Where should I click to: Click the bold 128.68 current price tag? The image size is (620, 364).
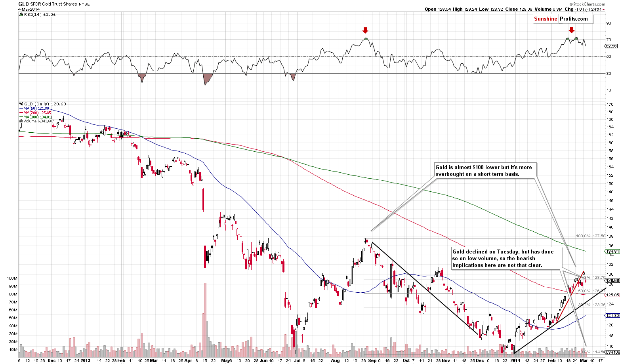(612, 280)
